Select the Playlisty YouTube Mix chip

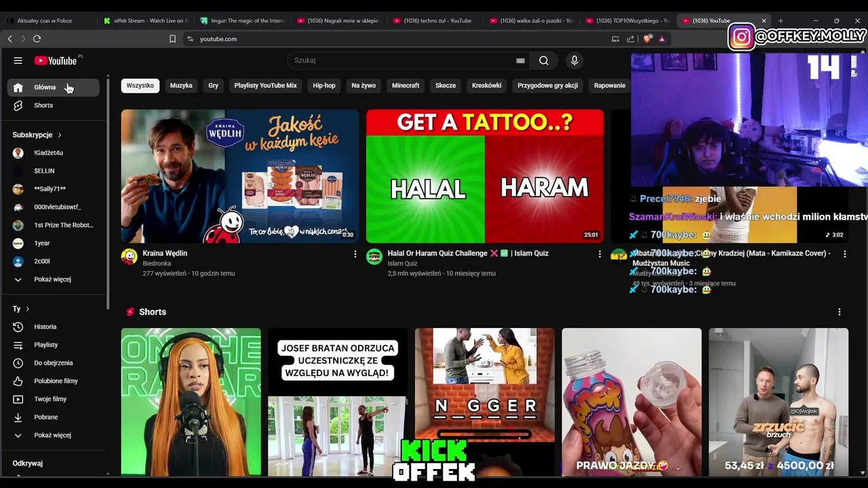pyautogui.click(x=265, y=85)
